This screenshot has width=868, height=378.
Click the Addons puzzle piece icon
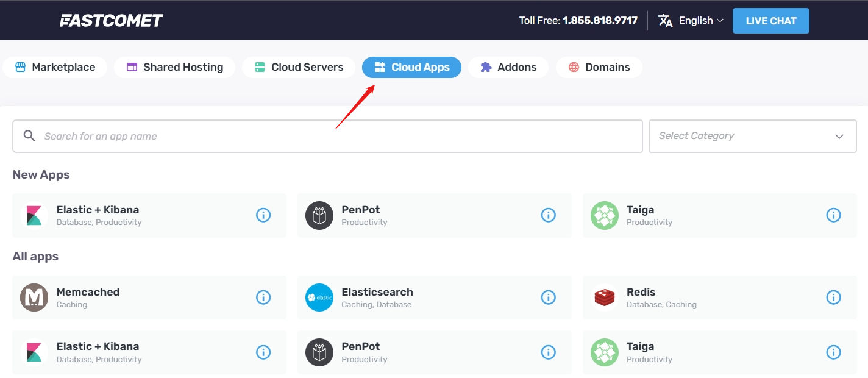486,67
